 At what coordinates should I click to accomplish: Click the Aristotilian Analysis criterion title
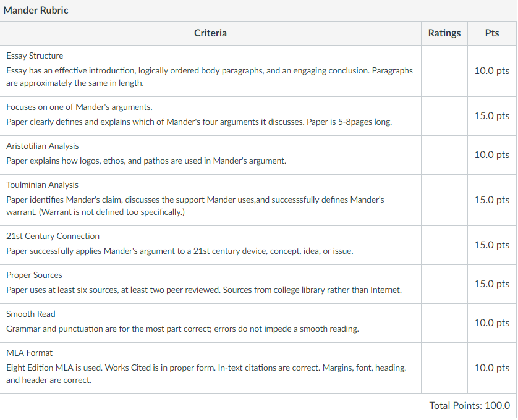tap(42, 146)
